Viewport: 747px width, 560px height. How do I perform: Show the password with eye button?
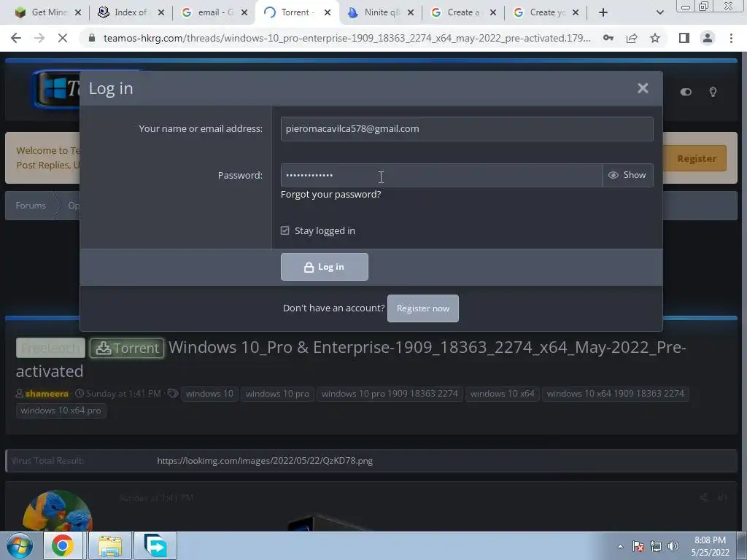click(x=627, y=175)
